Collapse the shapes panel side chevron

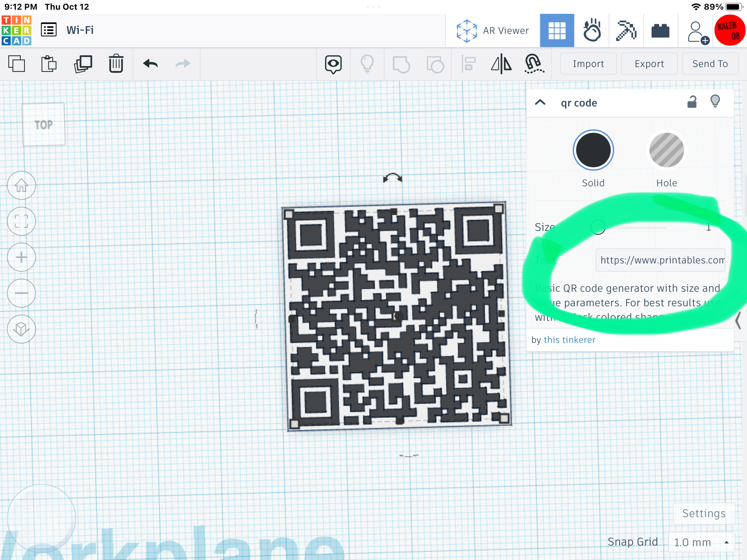738,320
